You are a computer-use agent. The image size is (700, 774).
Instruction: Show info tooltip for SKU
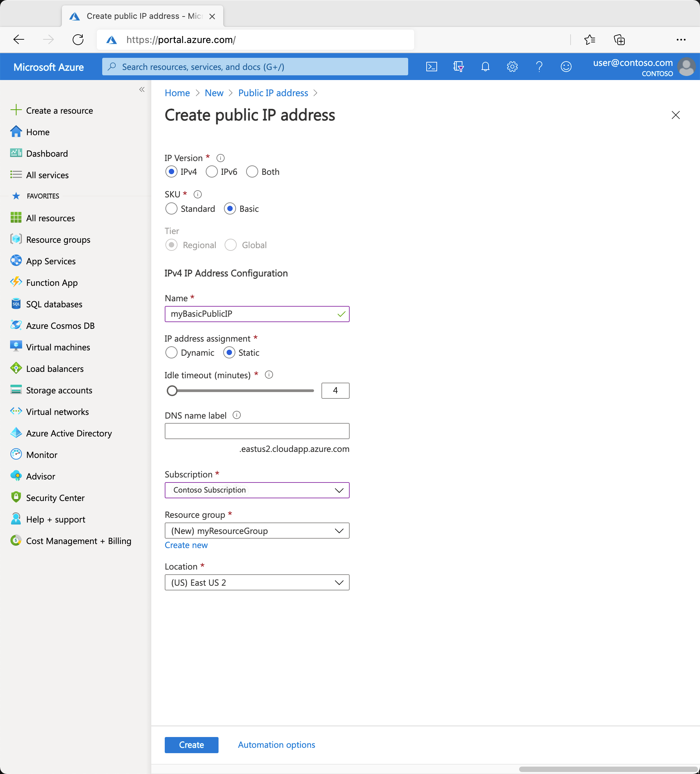pos(197,194)
